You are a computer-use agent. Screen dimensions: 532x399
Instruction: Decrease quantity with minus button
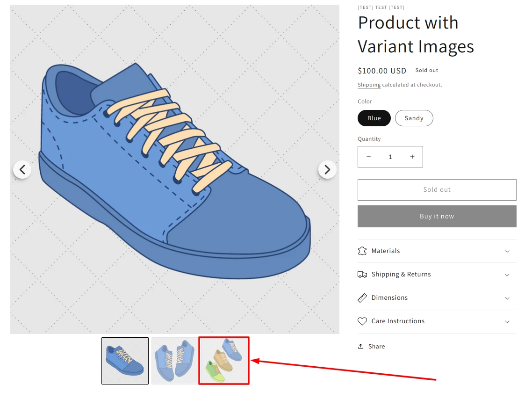coord(368,157)
